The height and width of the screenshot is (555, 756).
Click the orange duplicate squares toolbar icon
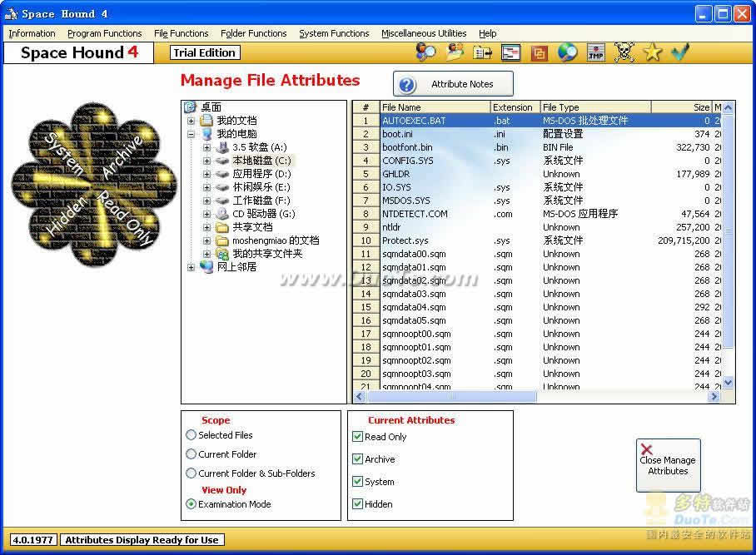point(539,52)
